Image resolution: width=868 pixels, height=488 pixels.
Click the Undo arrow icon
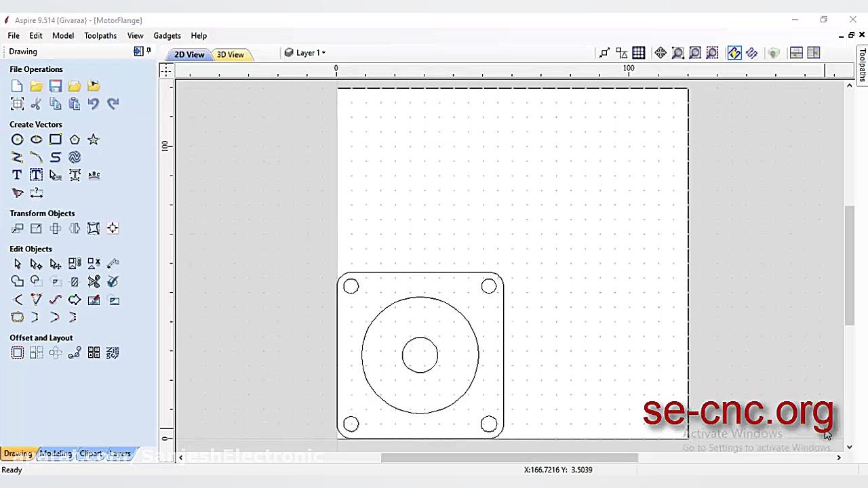pos(94,104)
